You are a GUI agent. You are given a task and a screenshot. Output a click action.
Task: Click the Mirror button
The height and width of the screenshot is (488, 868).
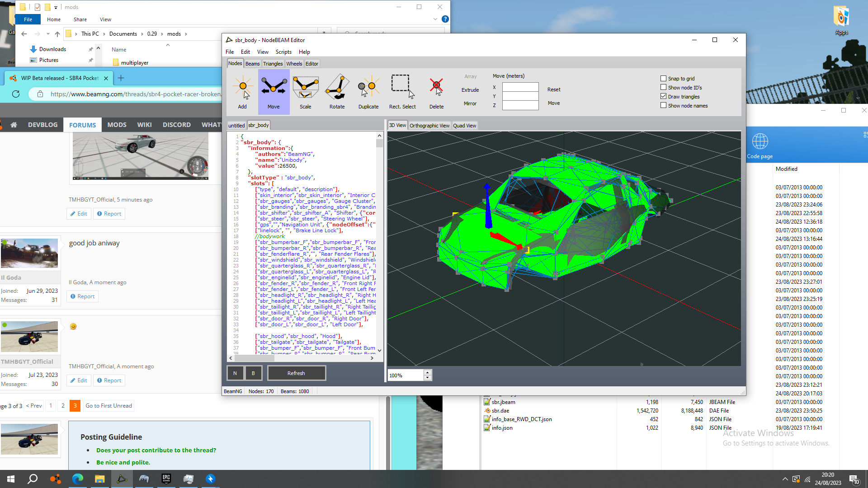pos(470,103)
